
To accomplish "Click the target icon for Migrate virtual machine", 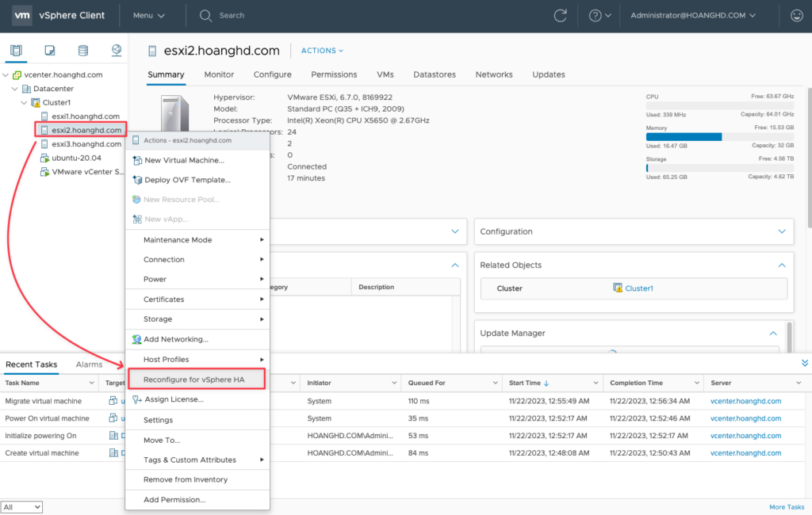I will [113, 401].
